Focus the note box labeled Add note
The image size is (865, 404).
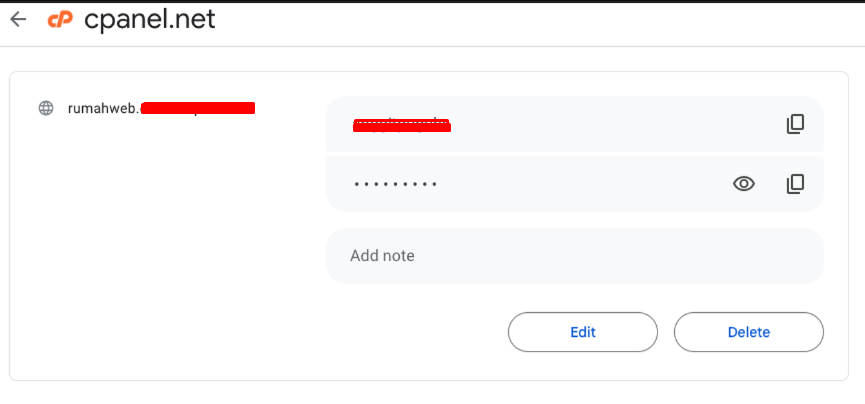(x=574, y=256)
